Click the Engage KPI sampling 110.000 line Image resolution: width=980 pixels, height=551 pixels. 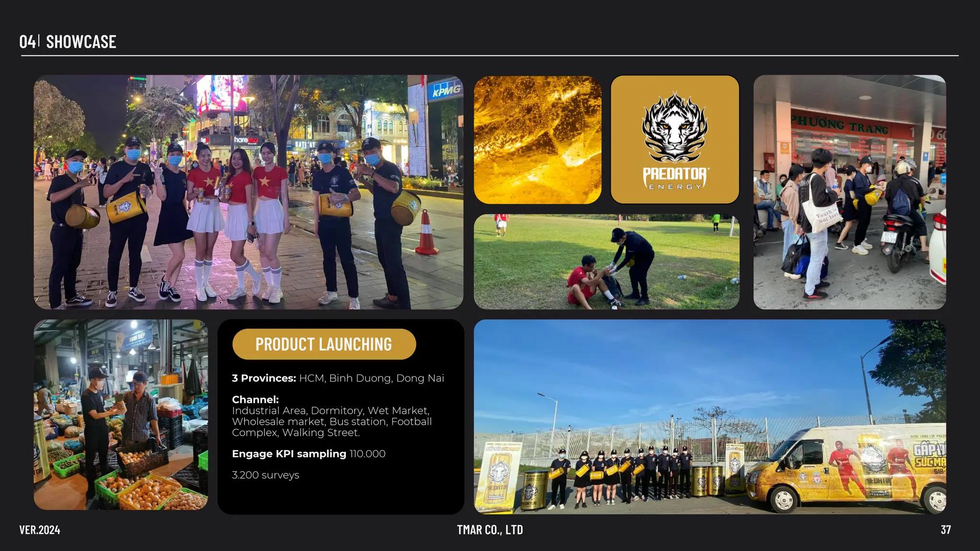tap(309, 453)
